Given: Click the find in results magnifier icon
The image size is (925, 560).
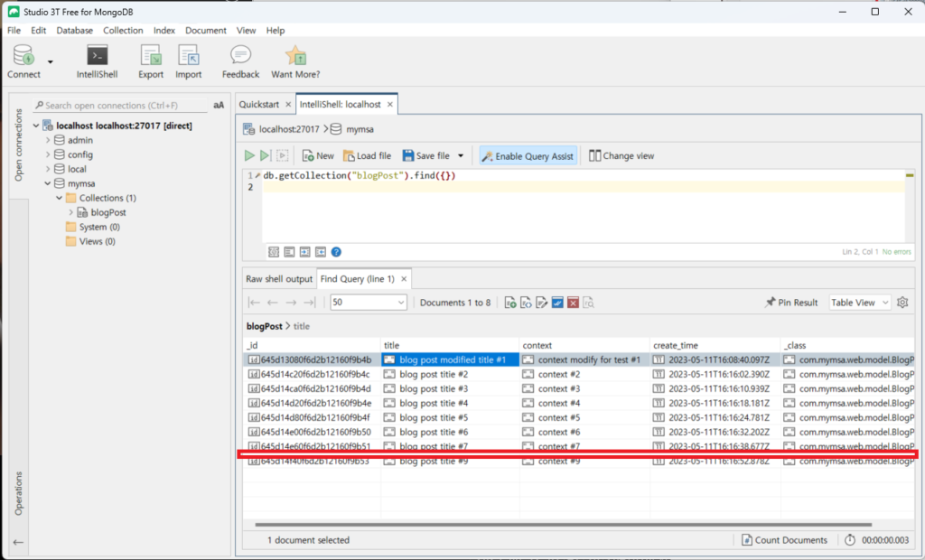Looking at the screenshot, I should pyautogui.click(x=589, y=303).
